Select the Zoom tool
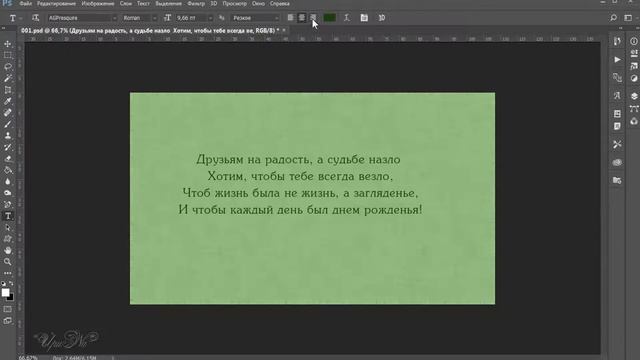This screenshot has height=360, width=640. point(8,262)
